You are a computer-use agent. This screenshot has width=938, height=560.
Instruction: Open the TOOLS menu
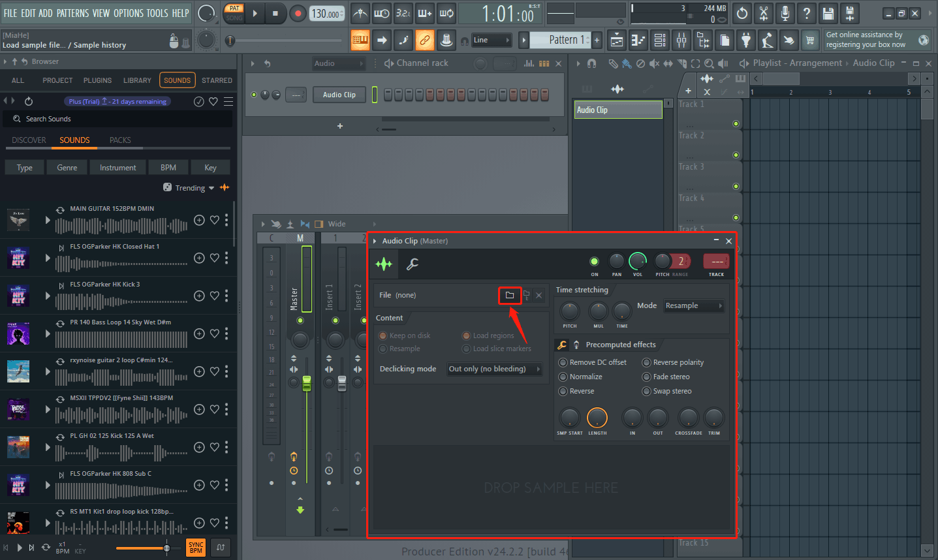pyautogui.click(x=157, y=13)
